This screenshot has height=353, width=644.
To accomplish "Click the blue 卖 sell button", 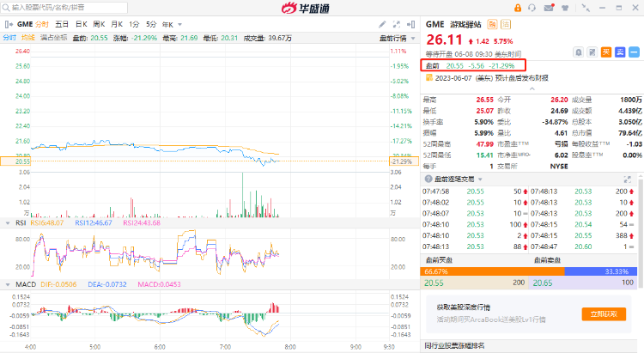I will (x=620, y=52).
